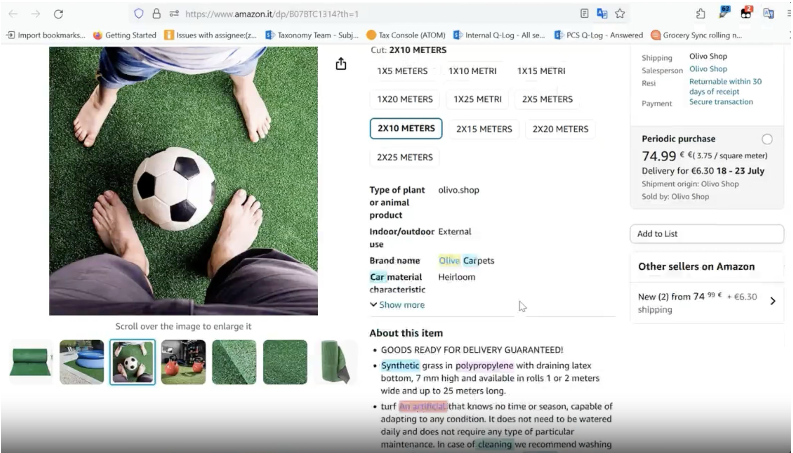Open the Add to List dropdown
Image resolution: width=793 pixels, height=453 pixels.
[707, 234]
